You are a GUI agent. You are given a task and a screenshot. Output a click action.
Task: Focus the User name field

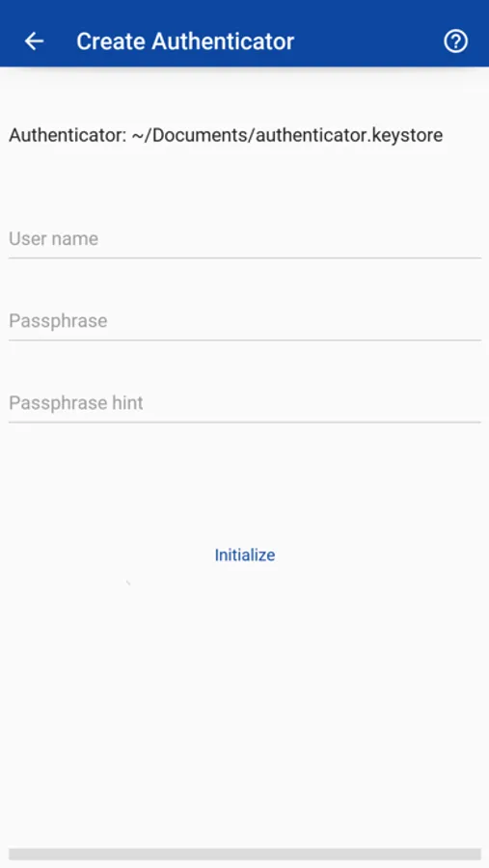tap(245, 239)
